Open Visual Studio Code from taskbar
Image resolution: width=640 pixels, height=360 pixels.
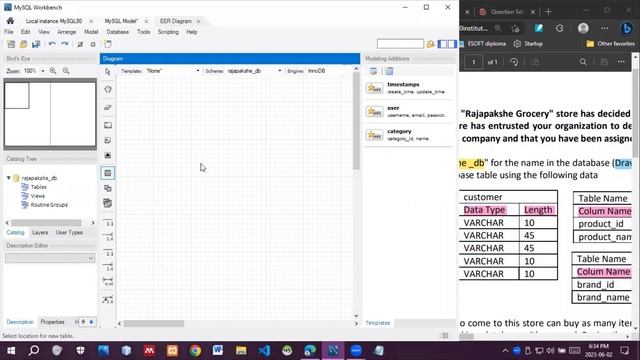point(264,351)
